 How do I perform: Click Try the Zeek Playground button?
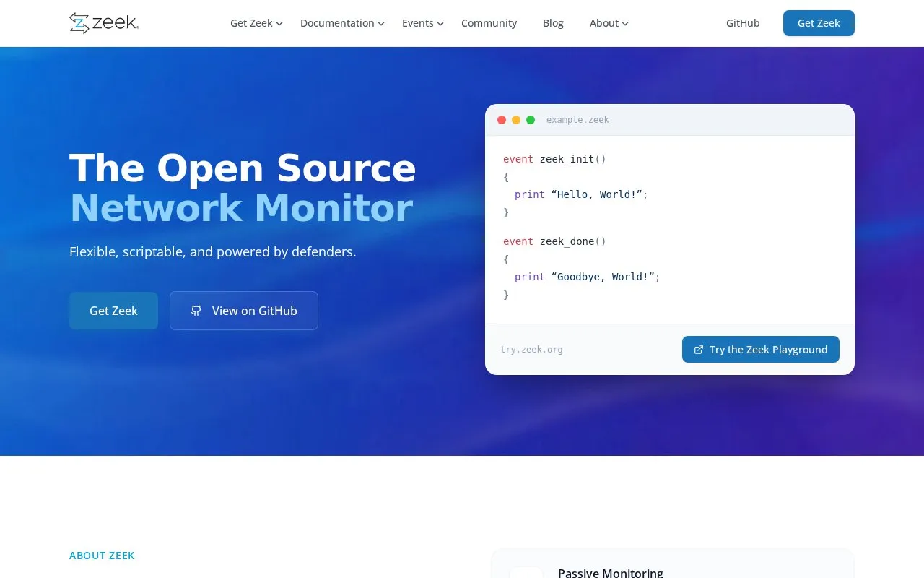(x=761, y=350)
